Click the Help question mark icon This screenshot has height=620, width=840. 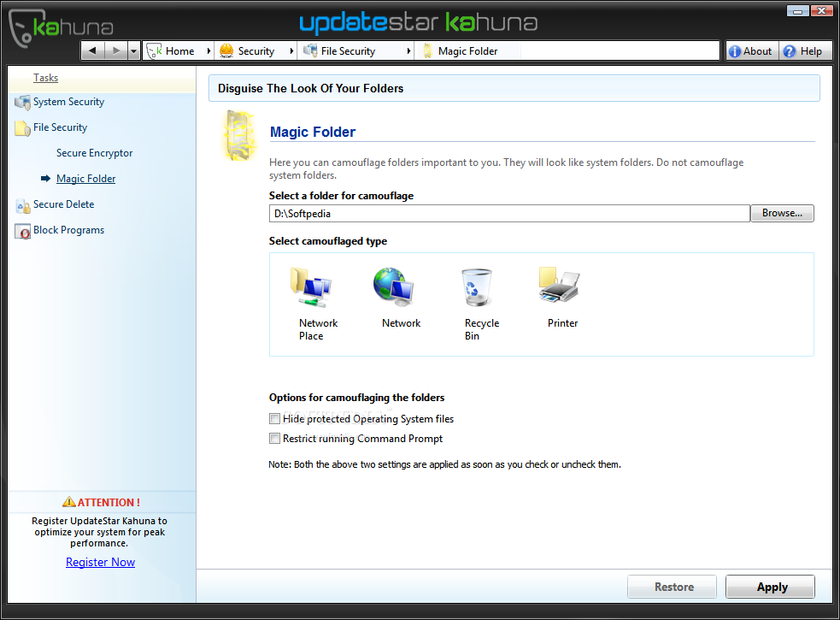789,51
